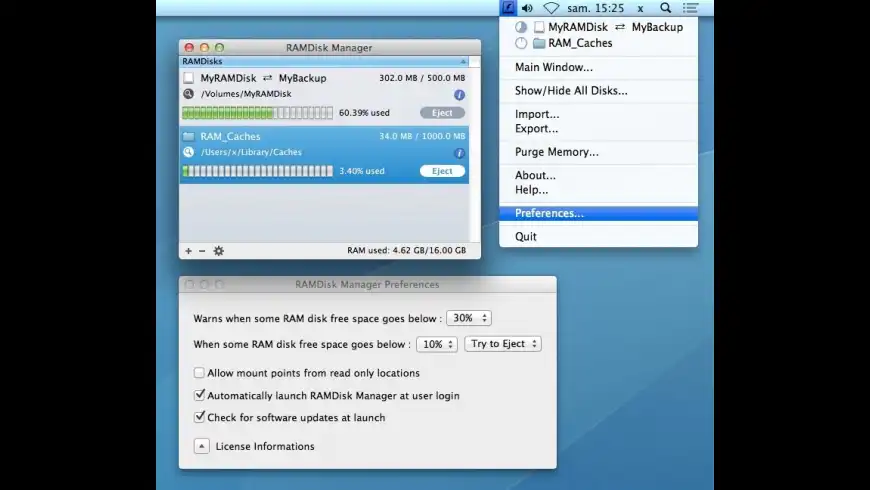
Task: Click the pie usage icon beside RAM_Caches in menu
Action: click(x=520, y=43)
